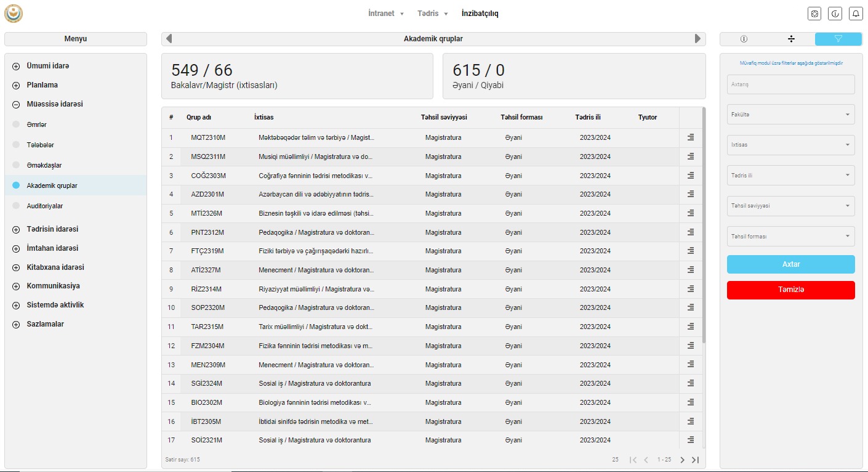Screen dimensions: 868x472
Task: Open row menu icon for SOİ2321M
Action: (691, 440)
